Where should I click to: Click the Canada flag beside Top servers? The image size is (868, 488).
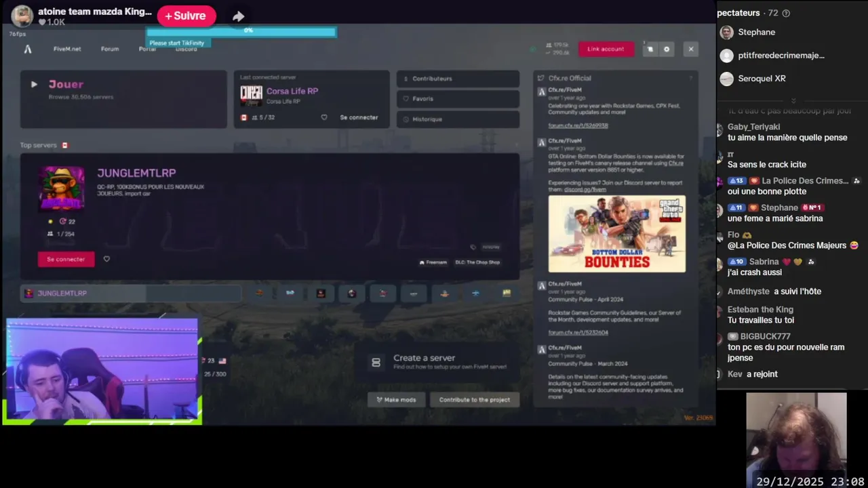coord(65,145)
